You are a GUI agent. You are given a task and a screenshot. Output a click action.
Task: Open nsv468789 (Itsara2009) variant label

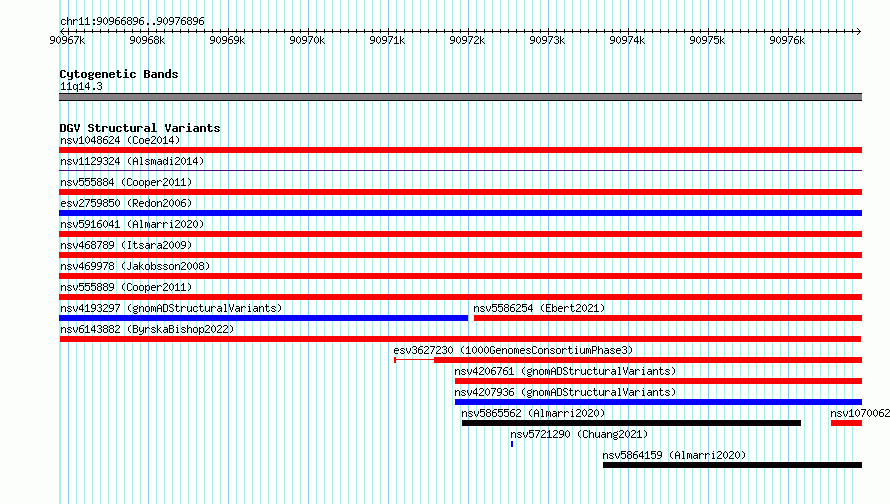pyautogui.click(x=126, y=245)
